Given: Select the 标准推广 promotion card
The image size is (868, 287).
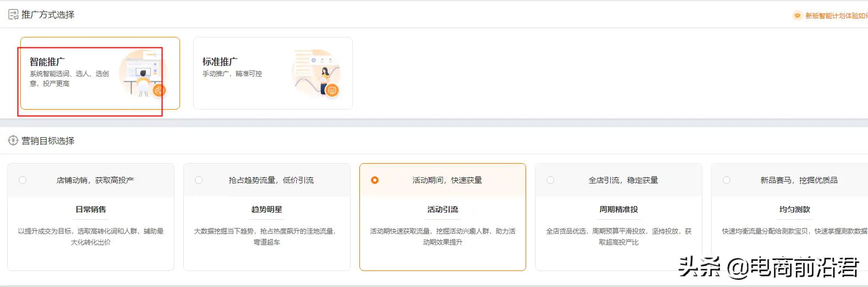Looking at the screenshot, I should click(x=273, y=73).
